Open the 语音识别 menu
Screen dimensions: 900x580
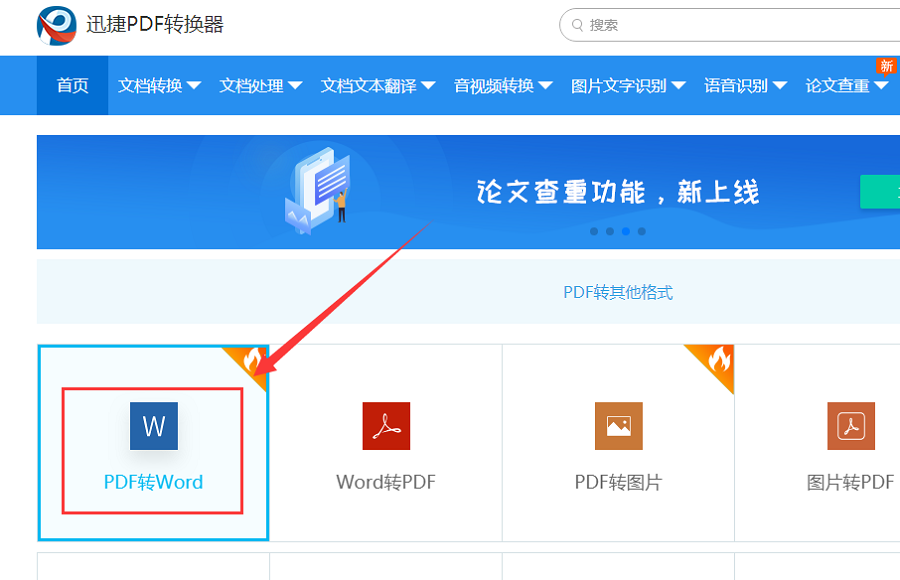pyautogui.click(x=736, y=86)
